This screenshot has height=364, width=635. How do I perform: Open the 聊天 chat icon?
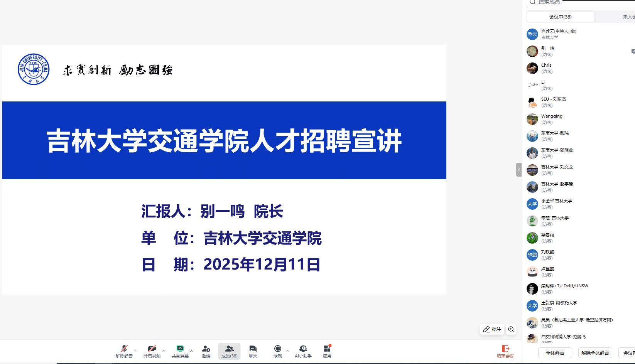coord(253,349)
